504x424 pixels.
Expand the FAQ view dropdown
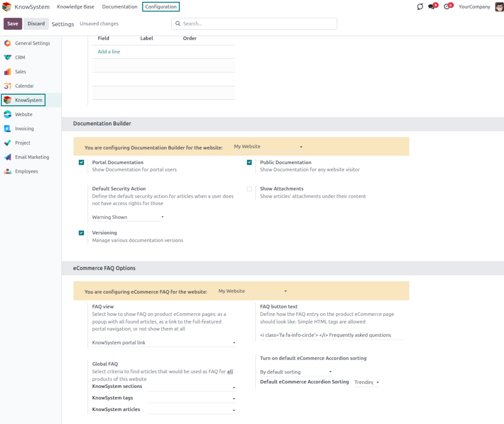(x=163, y=343)
